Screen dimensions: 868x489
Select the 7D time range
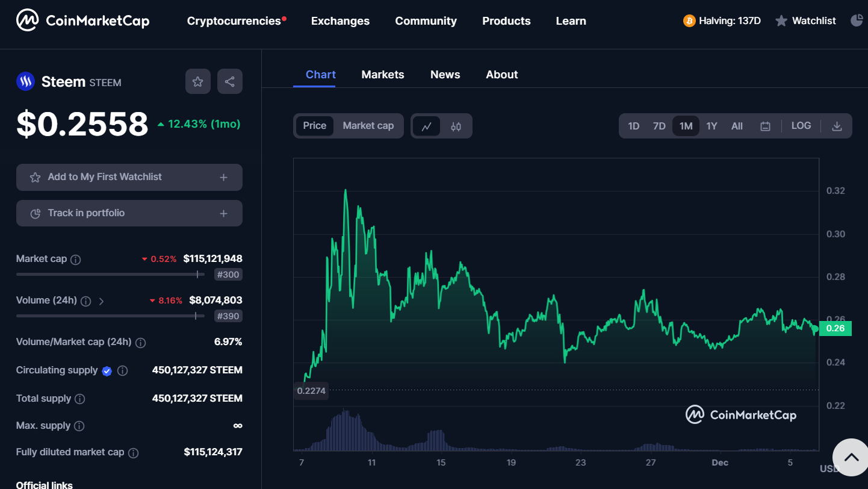click(660, 126)
